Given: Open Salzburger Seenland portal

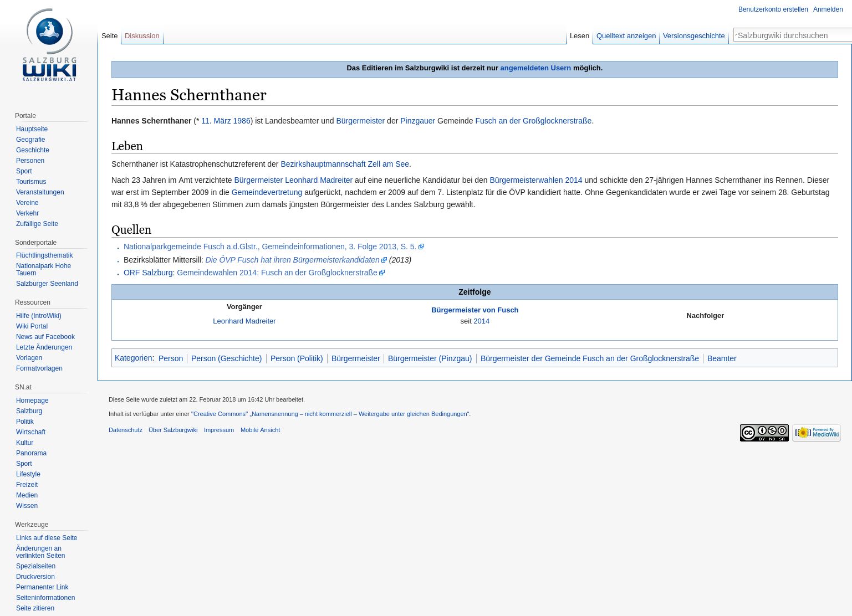Looking at the screenshot, I should click(47, 284).
